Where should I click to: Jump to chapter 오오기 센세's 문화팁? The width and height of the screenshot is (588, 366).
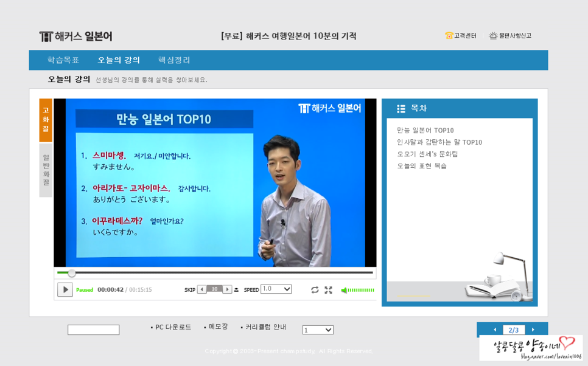point(427,154)
